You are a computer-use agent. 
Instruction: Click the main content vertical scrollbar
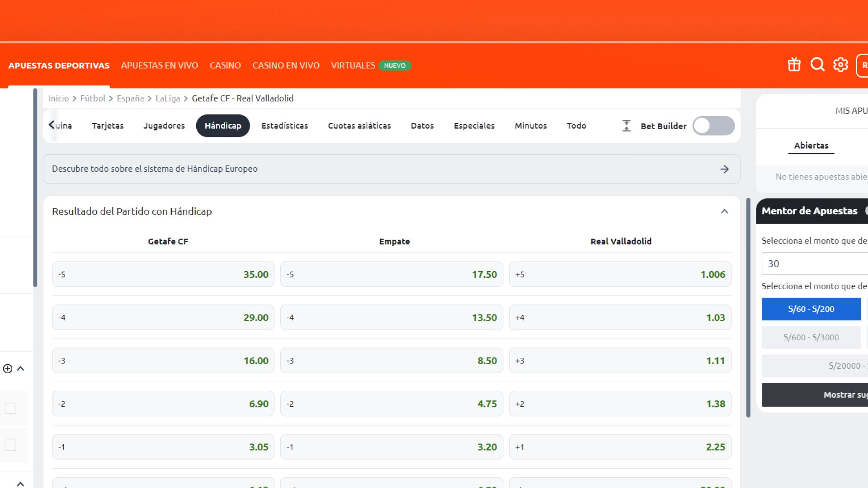(748, 307)
